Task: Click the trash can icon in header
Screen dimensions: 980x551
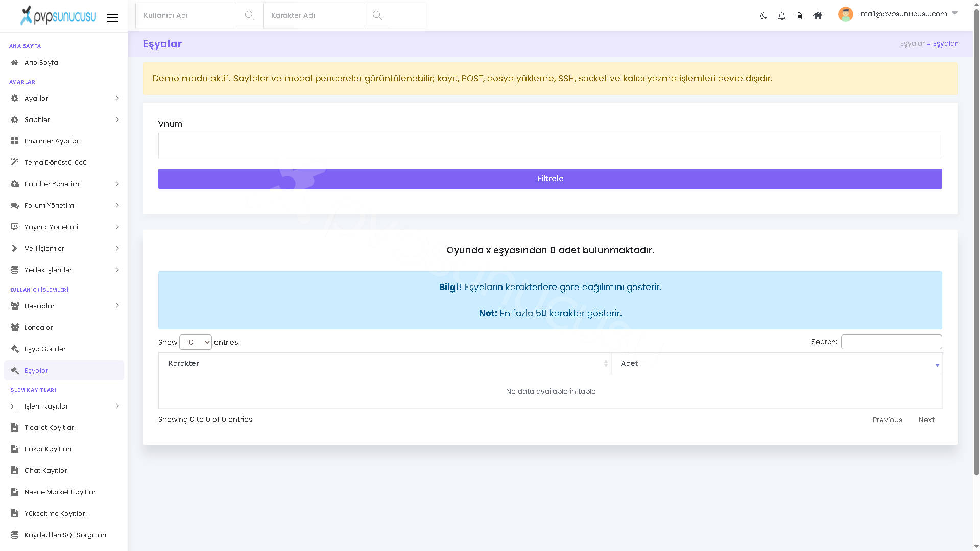Action: click(799, 16)
